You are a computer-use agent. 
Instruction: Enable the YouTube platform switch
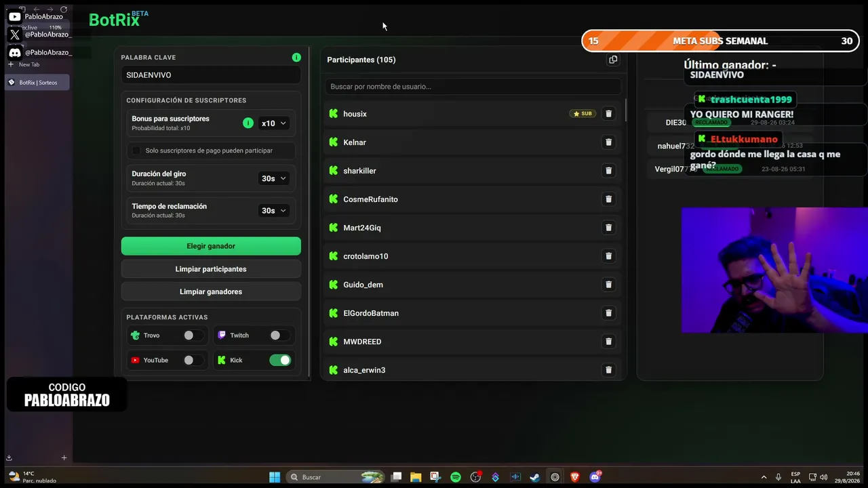tap(193, 361)
